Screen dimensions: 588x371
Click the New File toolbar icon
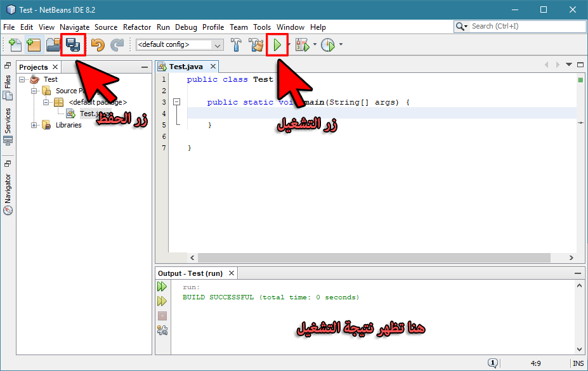pyautogui.click(x=15, y=44)
